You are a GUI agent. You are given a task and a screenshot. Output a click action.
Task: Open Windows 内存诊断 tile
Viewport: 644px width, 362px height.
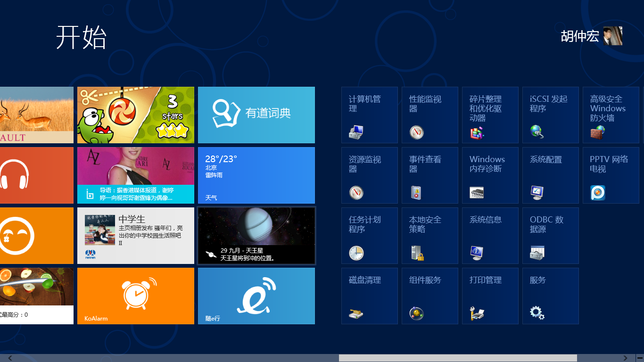[490, 175]
